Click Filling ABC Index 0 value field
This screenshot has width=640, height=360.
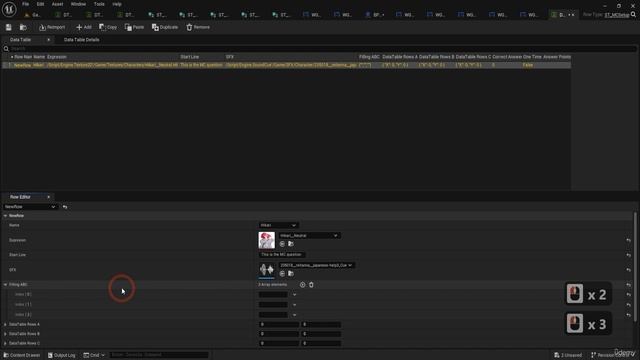coord(273,294)
